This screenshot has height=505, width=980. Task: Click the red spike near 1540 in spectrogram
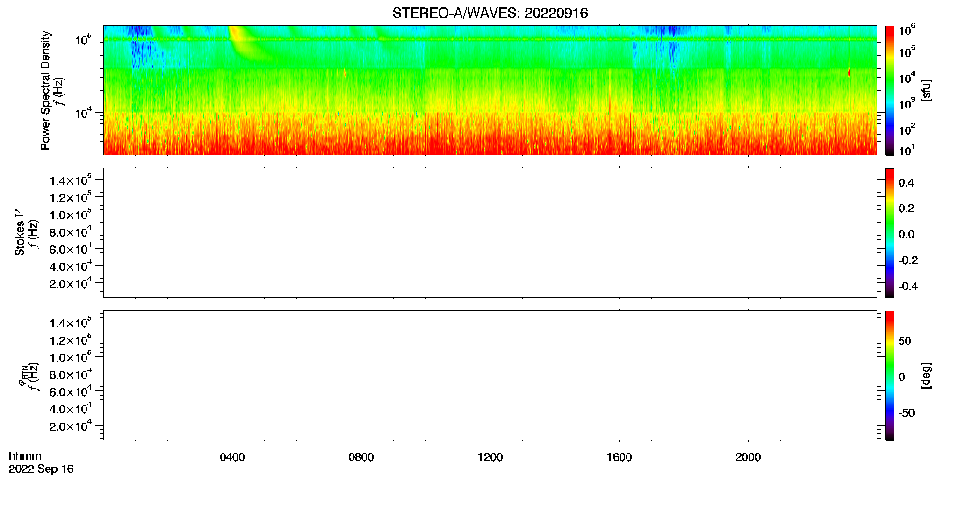tap(610, 91)
